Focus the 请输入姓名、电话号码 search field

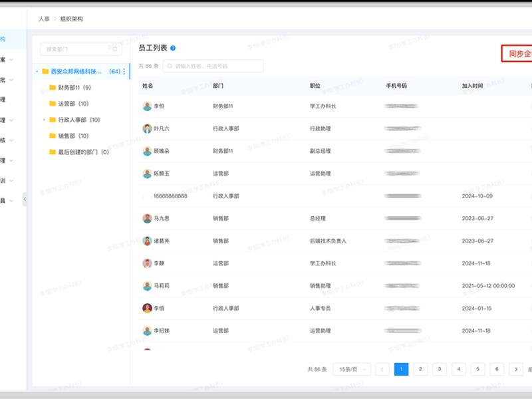pos(213,66)
